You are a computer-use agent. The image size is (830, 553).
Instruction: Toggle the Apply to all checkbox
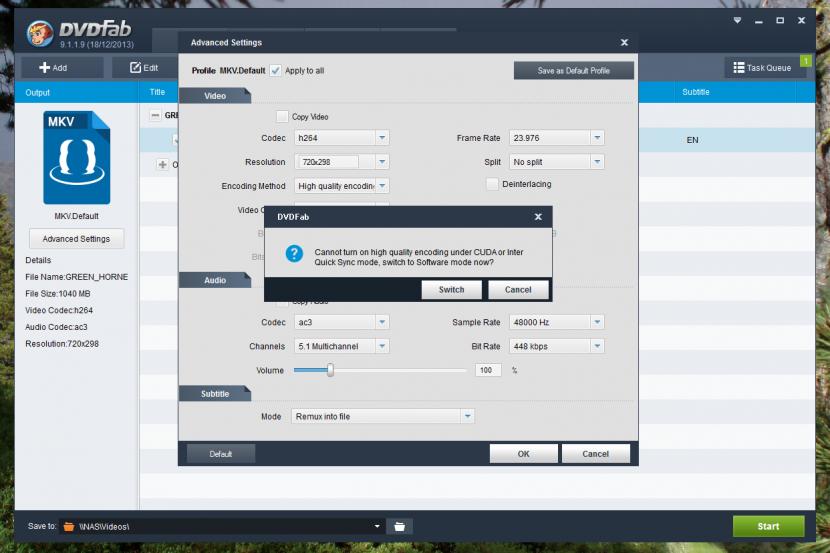click(275, 70)
